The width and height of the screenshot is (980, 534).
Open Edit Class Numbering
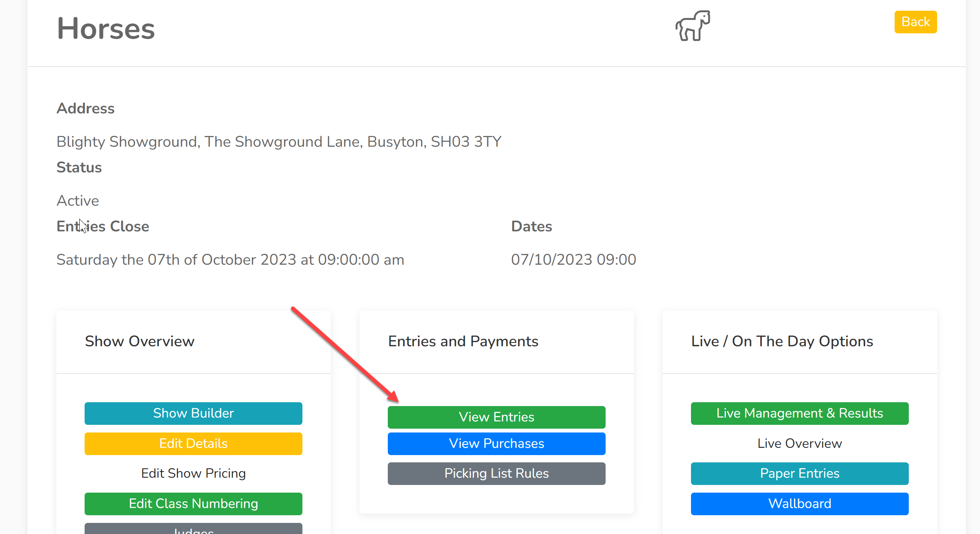pyautogui.click(x=193, y=503)
